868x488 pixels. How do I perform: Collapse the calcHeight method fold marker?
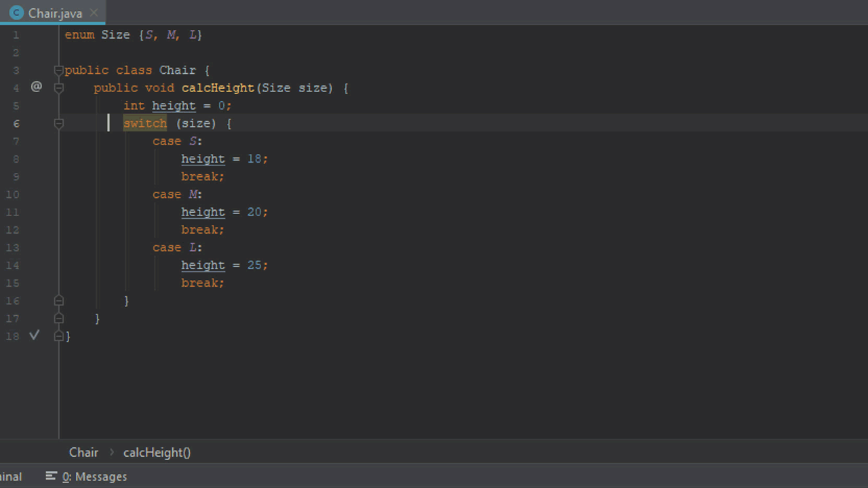coord(58,87)
